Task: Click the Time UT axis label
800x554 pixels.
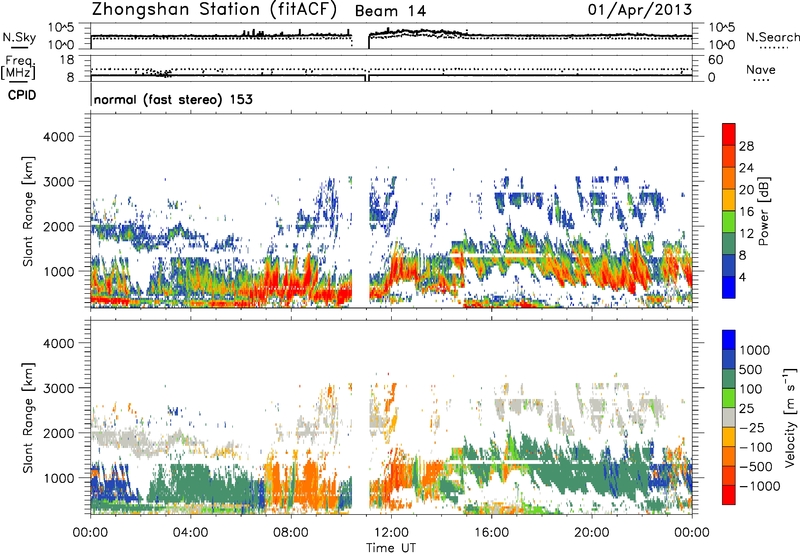Action: click(x=391, y=547)
